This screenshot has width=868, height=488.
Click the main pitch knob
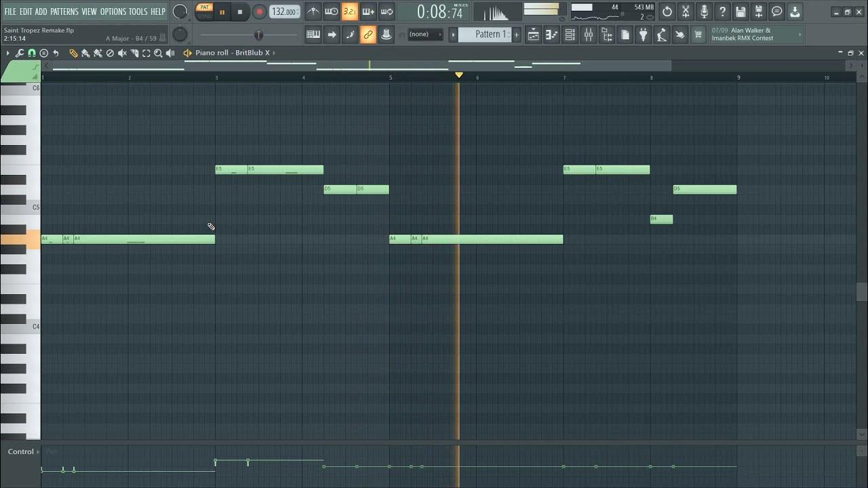(x=180, y=35)
